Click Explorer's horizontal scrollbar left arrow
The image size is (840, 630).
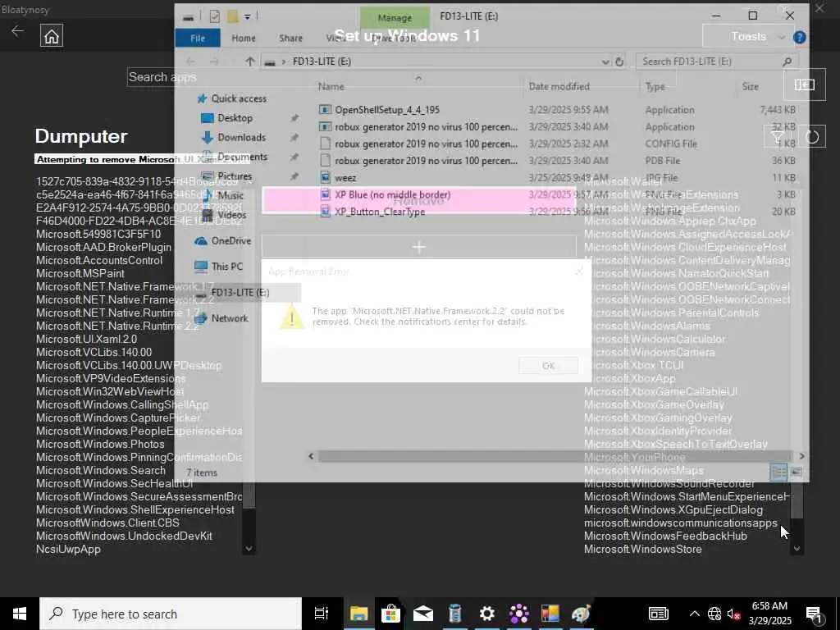pos(311,456)
